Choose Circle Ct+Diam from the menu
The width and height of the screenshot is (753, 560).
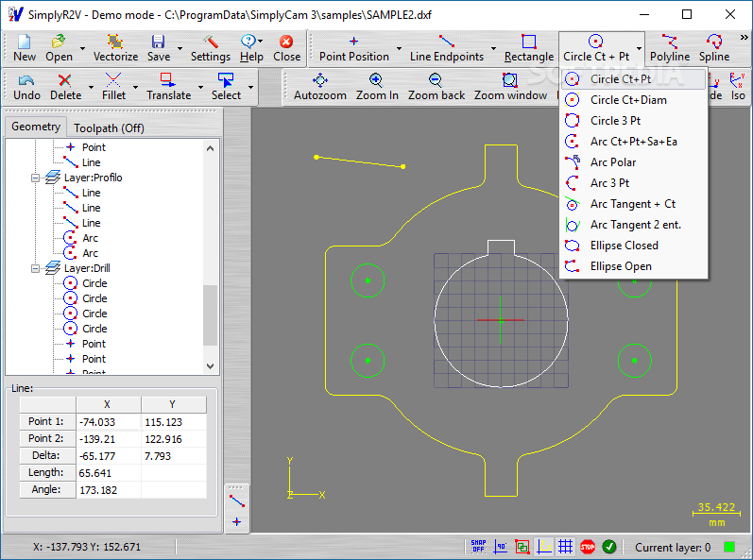tap(634, 100)
